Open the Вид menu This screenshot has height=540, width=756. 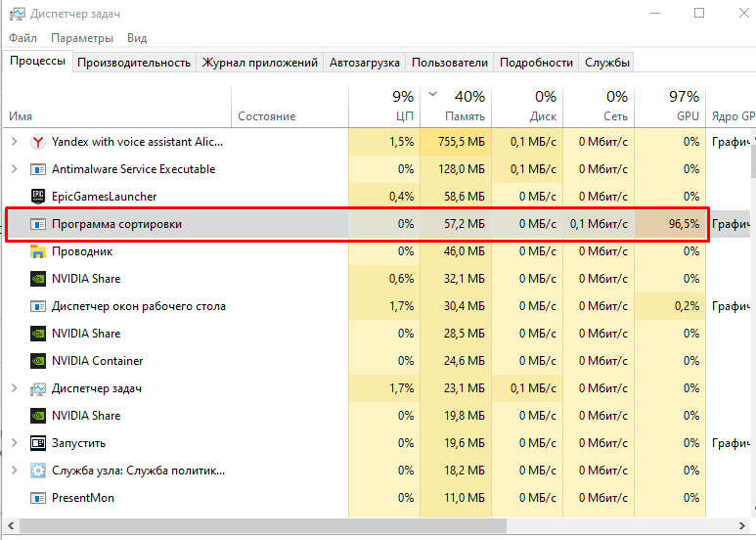pyautogui.click(x=137, y=38)
